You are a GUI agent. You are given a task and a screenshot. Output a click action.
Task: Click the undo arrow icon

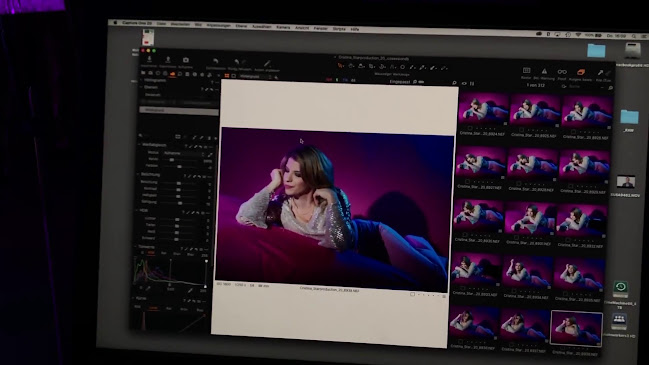coord(215,62)
